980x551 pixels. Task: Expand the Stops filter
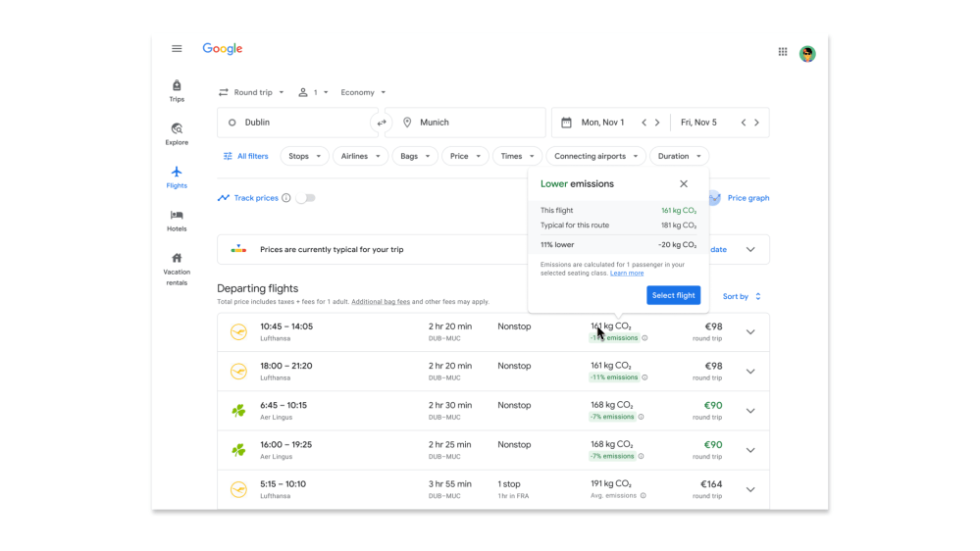304,156
